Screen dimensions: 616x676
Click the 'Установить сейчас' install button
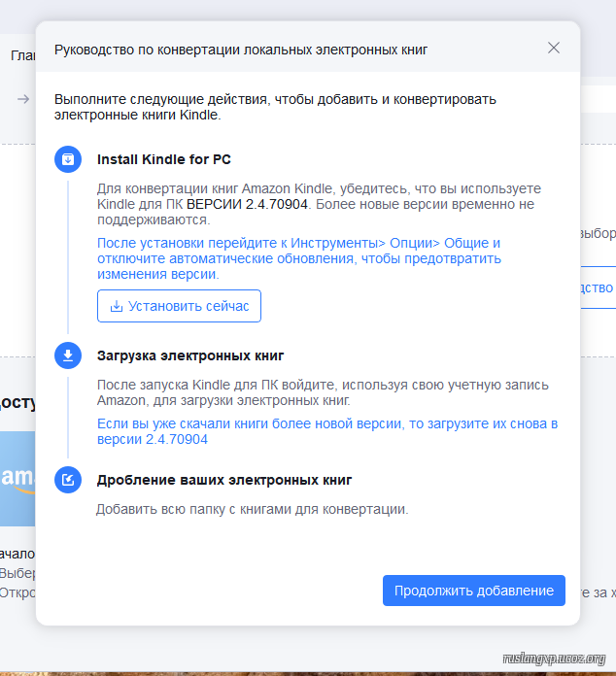click(x=179, y=306)
